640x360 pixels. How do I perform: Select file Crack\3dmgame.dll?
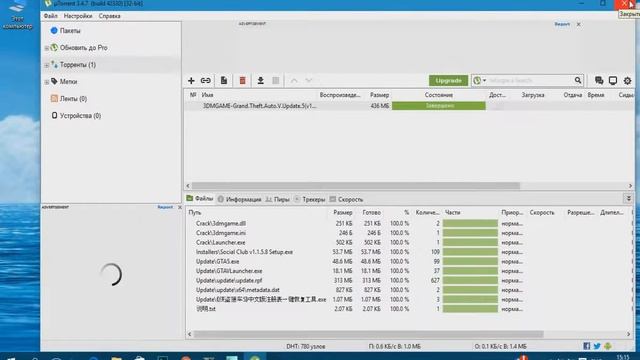pyautogui.click(x=220, y=223)
